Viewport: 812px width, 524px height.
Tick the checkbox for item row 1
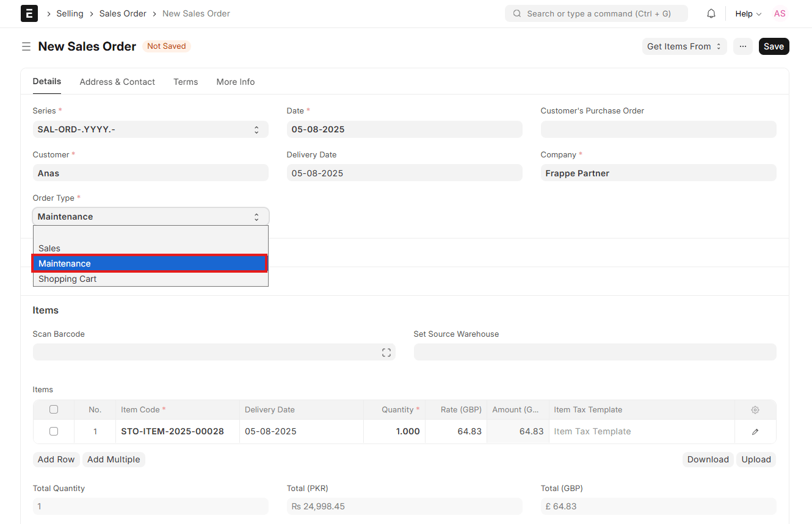click(x=54, y=431)
